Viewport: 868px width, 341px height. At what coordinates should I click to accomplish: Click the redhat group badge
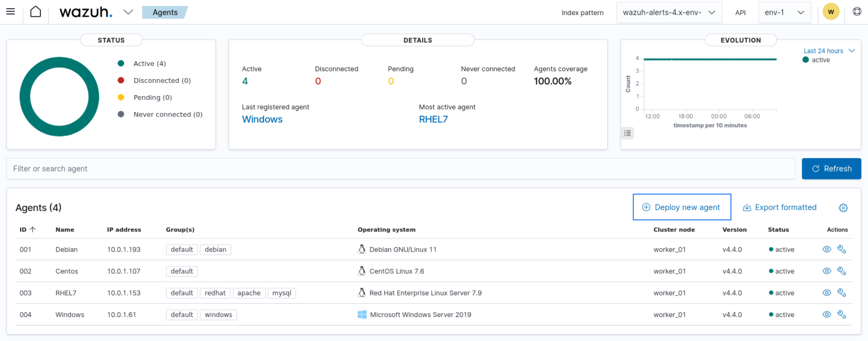(215, 293)
